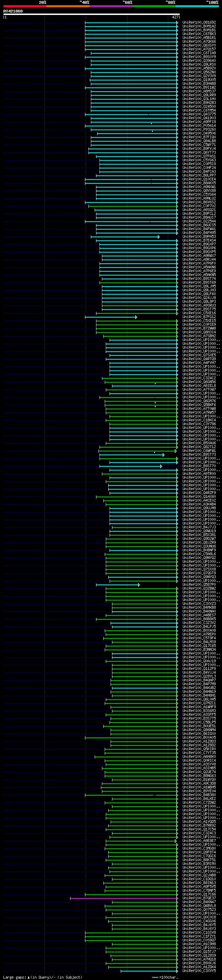Choose hit UniRef100_Q9LRR9
Viewport: 222px width, 980px height.
(199, 95)
